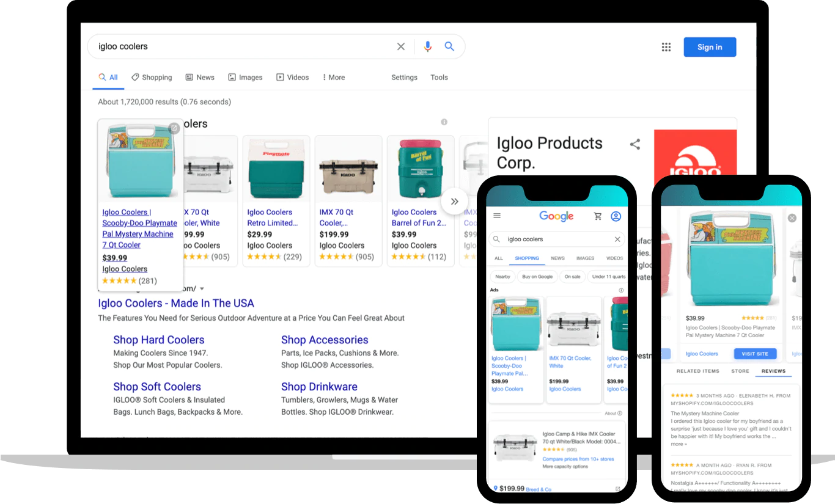The height and width of the screenshot is (504, 835).
Task: Click the large Scooby-Doo cooler image on right phone
Action: pos(732,258)
